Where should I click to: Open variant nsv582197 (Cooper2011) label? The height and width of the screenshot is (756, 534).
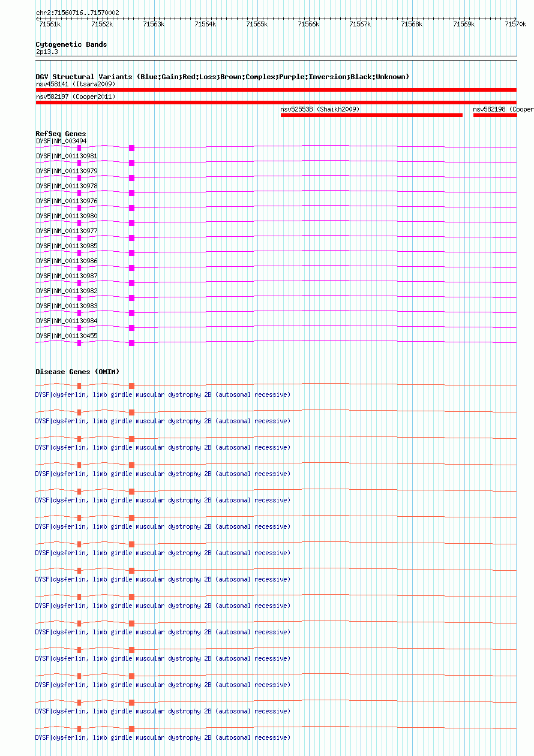tap(76, 97)
